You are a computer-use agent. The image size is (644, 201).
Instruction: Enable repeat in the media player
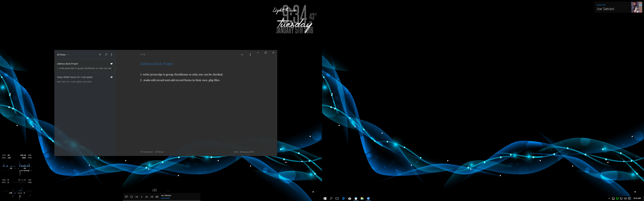[131, 196]
